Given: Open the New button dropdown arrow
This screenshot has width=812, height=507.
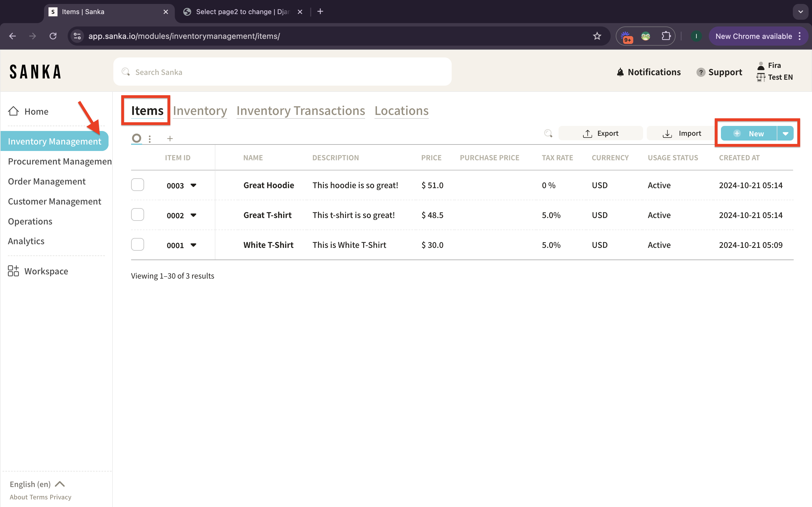Looking at the screenshot, I should click(x=785, y=134).
